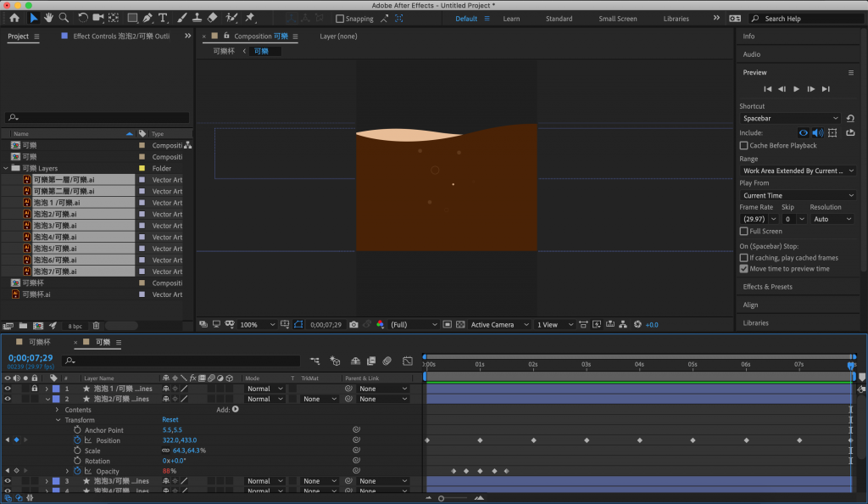Collapse the Transform property group
The height and width of the screenshot is (504, 868).
coord(58,420)
